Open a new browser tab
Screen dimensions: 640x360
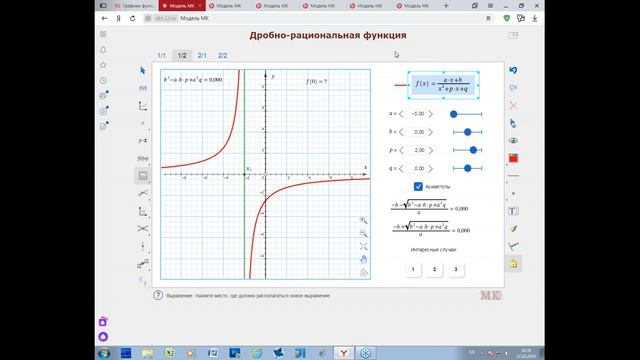446,6
